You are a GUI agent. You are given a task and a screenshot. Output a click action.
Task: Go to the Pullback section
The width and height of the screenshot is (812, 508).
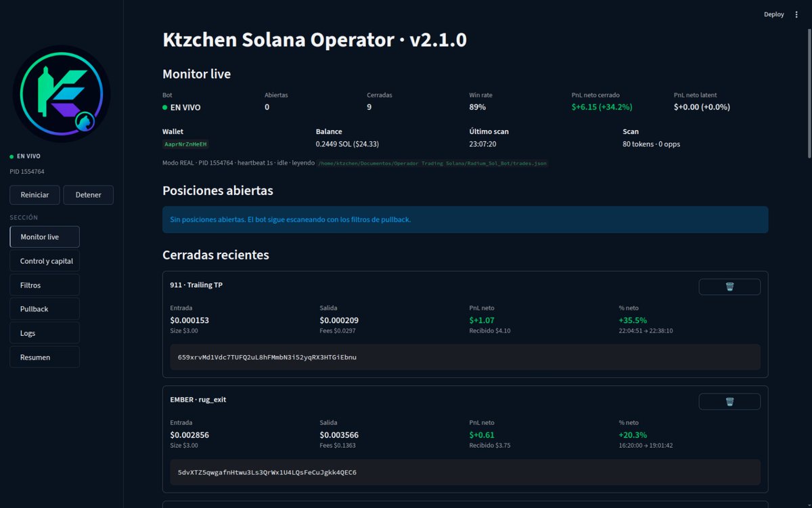[x=45, y=309]
